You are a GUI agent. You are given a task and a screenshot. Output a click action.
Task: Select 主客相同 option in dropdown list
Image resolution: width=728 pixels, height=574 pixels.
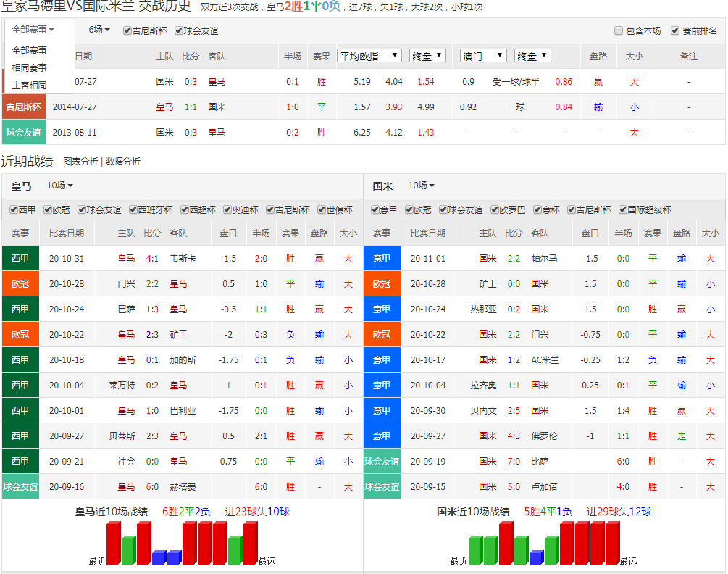coord(29,85)
